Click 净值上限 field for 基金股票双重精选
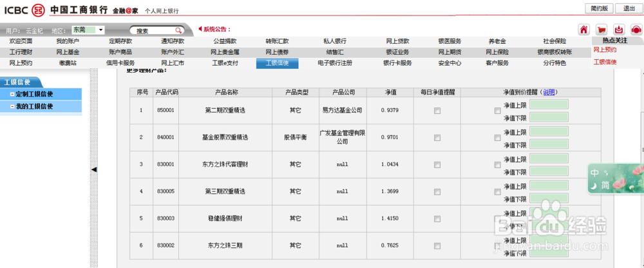Image resolution: width=644 pixels, height=268 pixels. click(x=549, y=131)
